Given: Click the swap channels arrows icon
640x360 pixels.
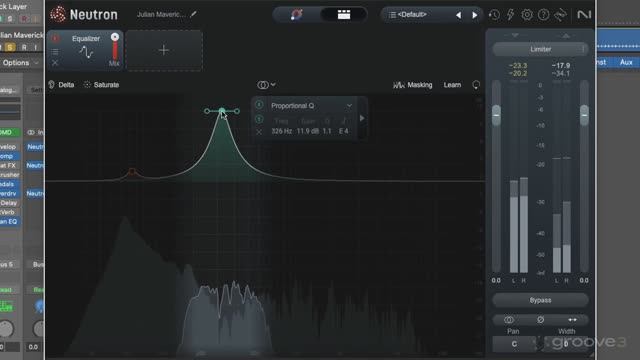Looking at the screenshot, I should tap(572, 320).
